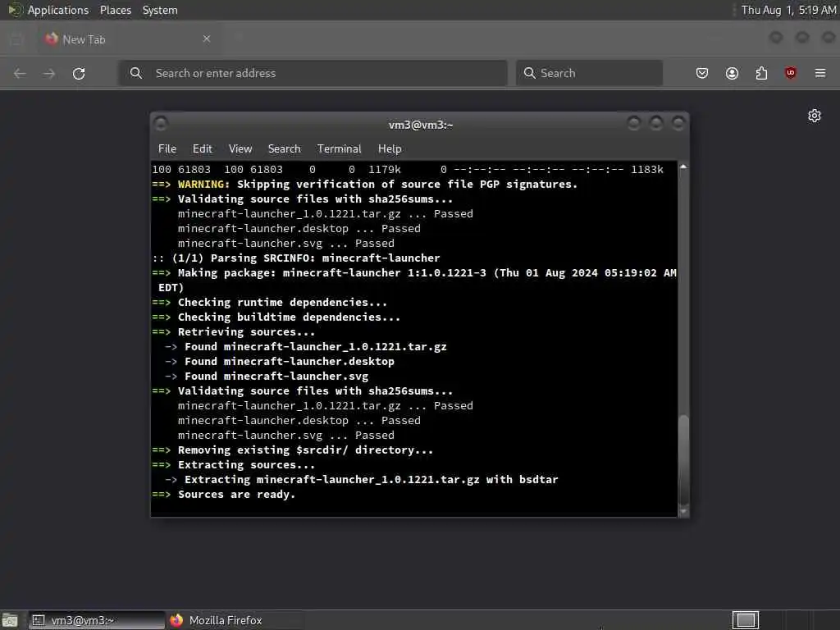The image size is (840, 630).
Task: Click 'Parsing SRCINFO: minecraft-launcher' line
Action: click(x=295, y=258)
